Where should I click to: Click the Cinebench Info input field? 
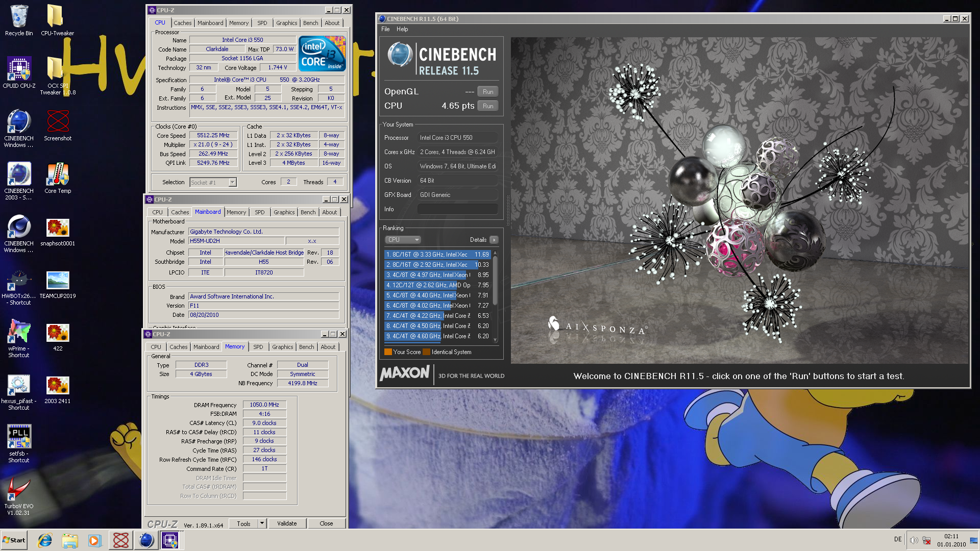457,209
